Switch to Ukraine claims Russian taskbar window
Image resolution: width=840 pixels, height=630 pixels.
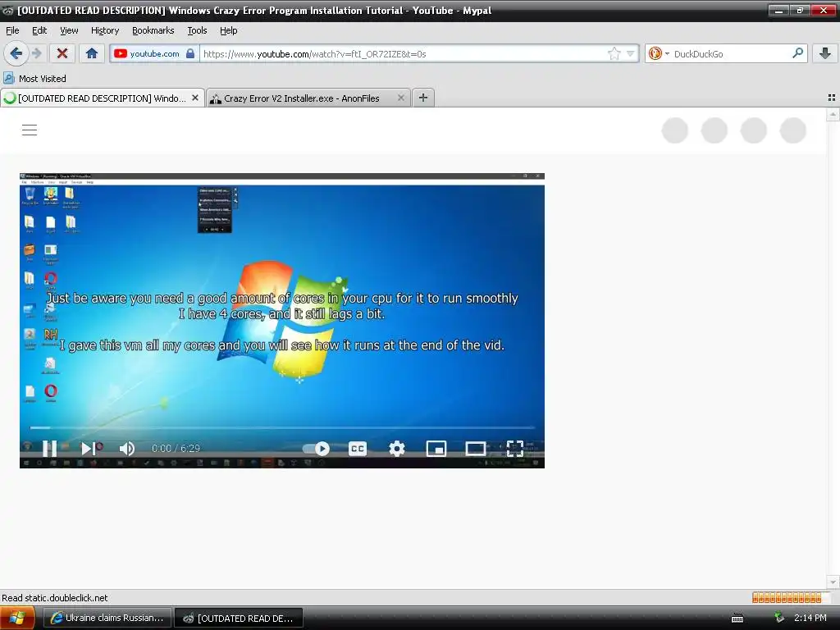107,618
